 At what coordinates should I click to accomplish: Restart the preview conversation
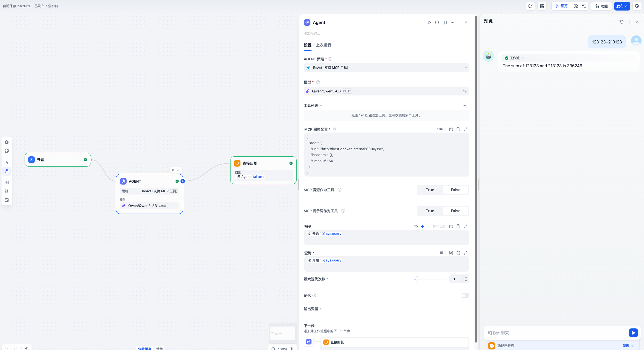tap(622, 22)
